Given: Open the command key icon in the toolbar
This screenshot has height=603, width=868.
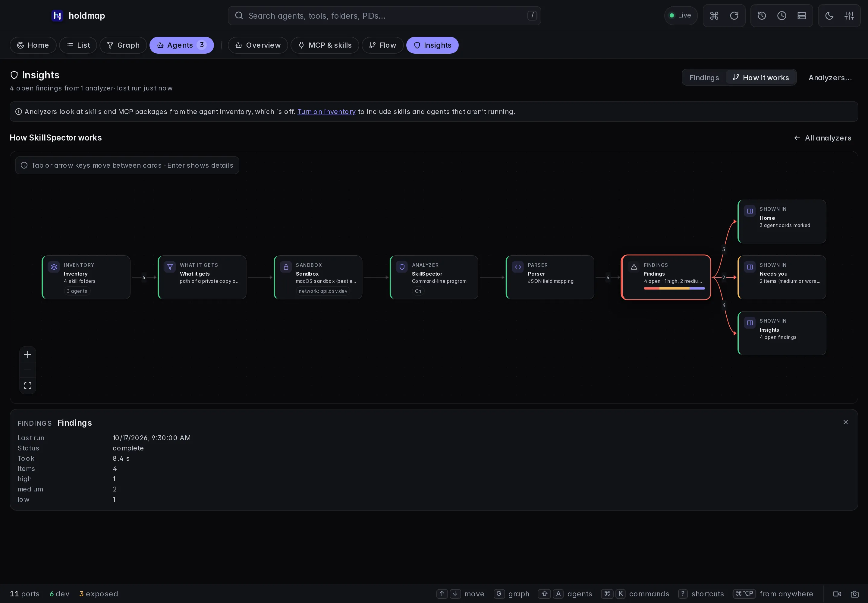Looking at the screenshot, I should tap(714, 15).
